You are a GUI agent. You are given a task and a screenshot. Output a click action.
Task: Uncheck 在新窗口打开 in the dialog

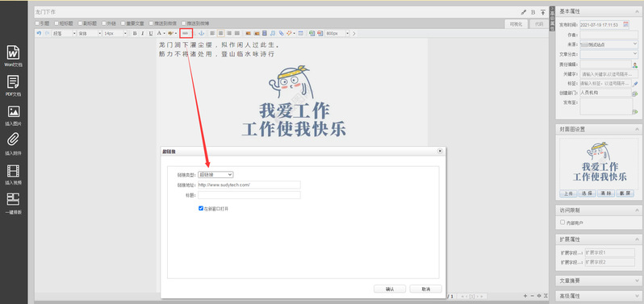[x=201, y=208]
